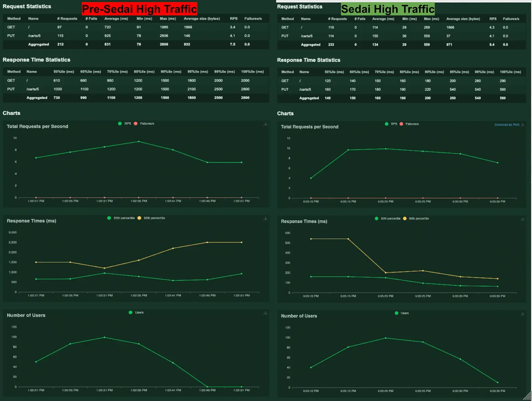
Task: Toggle Failures/s series in Sedai requests chart
Action: tap(409, 124)
